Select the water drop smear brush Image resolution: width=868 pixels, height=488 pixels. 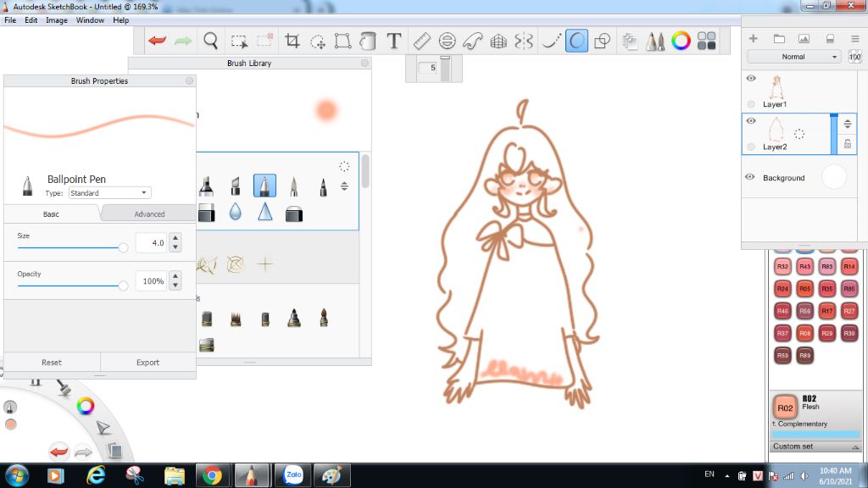pos(236,212)
